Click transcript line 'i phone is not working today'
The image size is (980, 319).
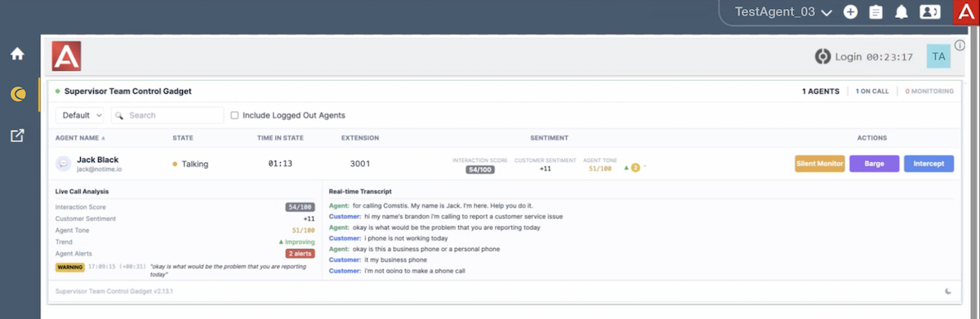(x=406, y=238)
